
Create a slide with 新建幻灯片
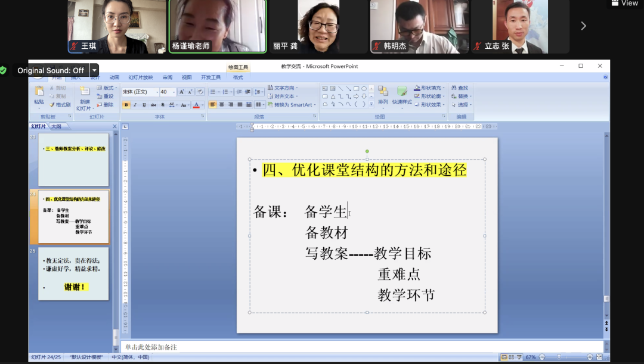pos(85,98)
